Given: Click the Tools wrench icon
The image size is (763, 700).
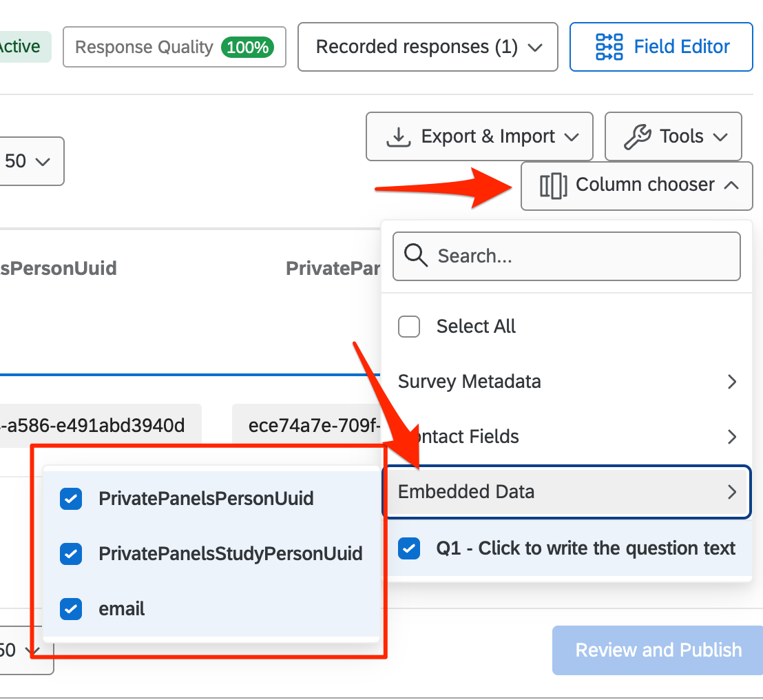Looking at the screenshot, I should (637, 136).
